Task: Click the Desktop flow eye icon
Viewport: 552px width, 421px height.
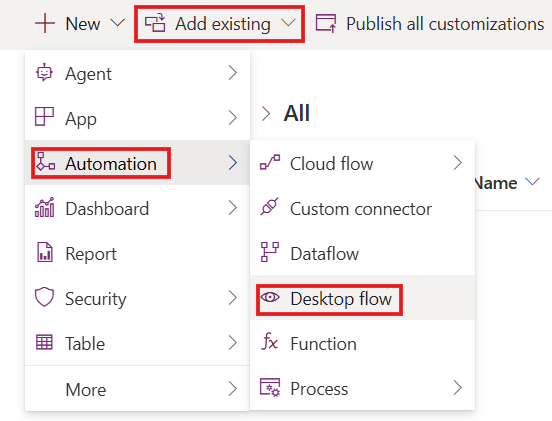Action: pyautogui.click(x=270, y=297)
